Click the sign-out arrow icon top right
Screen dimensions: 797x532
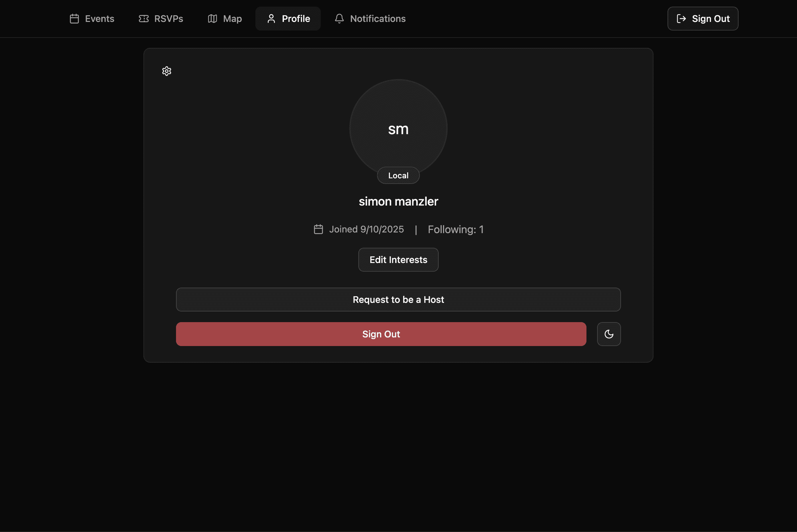(x=681, y=19)
